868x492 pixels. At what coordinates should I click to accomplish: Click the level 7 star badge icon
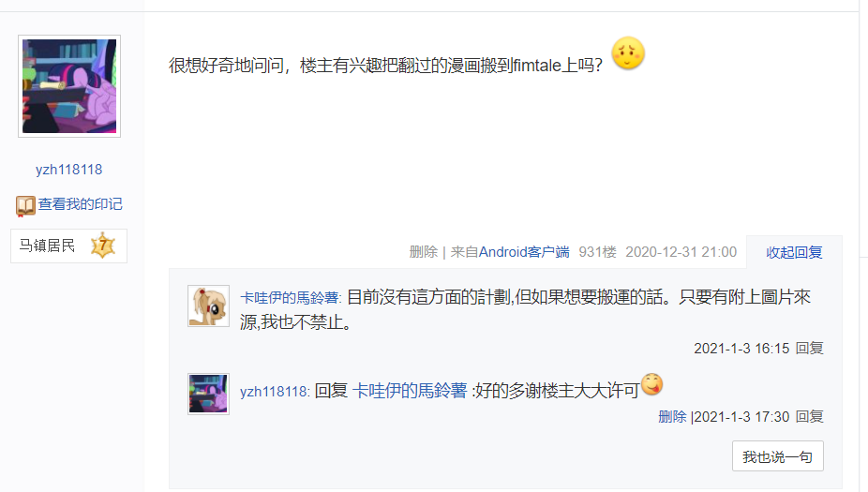(x=103, y=246)
